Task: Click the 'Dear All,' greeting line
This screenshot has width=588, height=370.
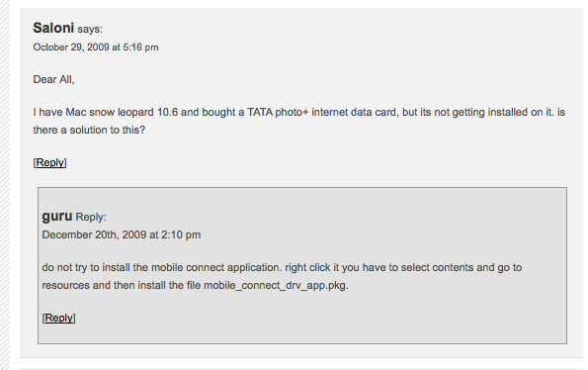Action: pos(53,79)
